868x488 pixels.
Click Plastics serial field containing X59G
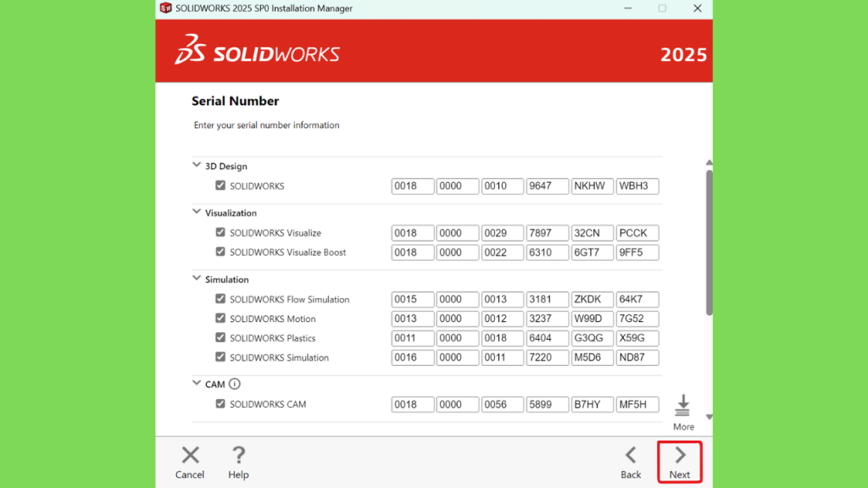(637, 338)
